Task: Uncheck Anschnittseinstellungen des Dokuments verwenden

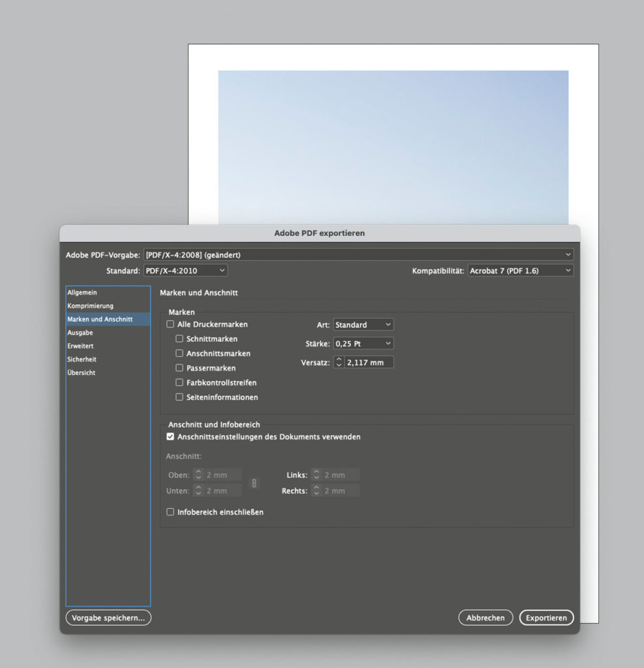Action: pos(170,436)
